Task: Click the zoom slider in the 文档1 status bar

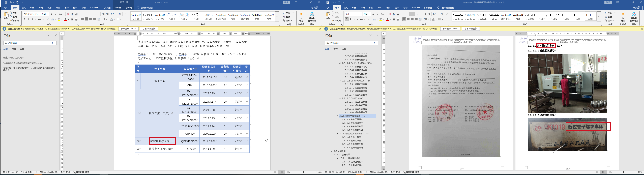Action: 304,172
